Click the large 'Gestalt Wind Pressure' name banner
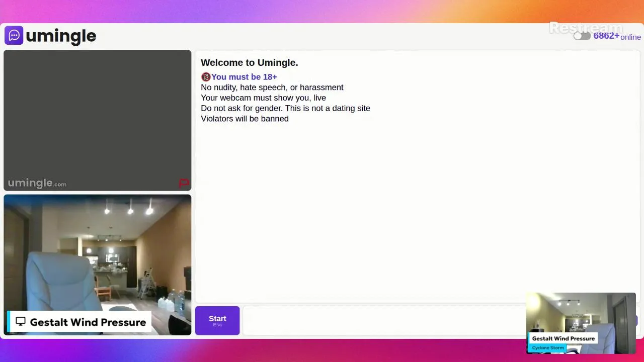The image size is (644, 362). pyautogui.click(x=79, y=322)
